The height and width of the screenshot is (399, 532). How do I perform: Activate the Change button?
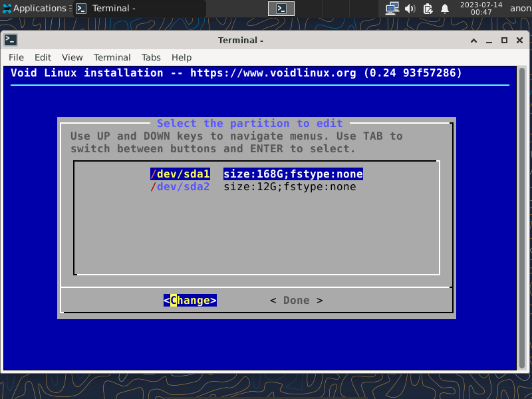click(190, 301)
